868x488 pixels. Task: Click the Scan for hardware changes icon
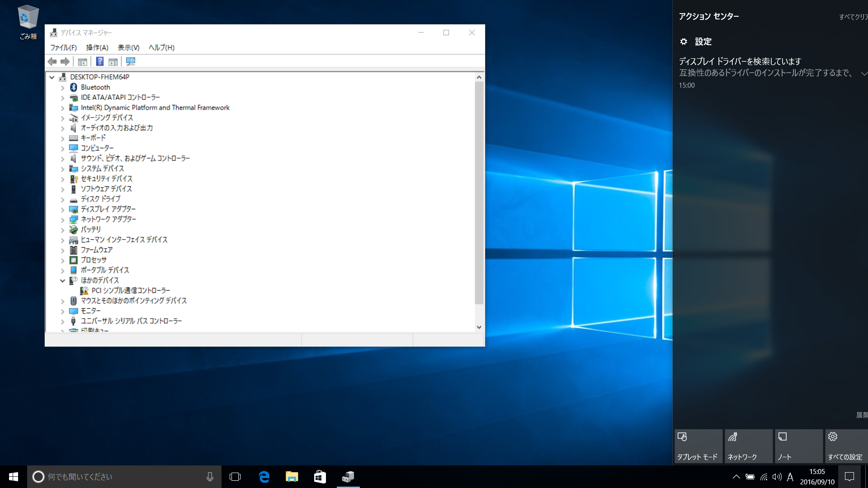131,61
